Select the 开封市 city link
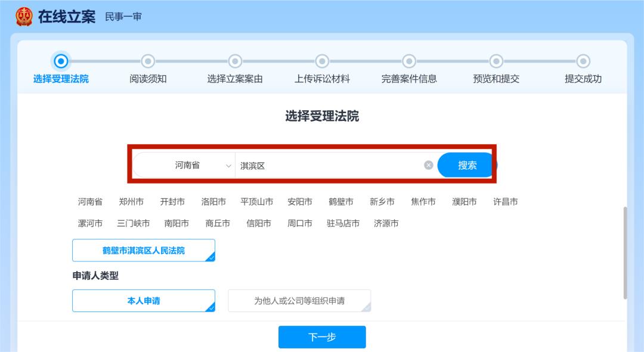Image resolution: width=644 pixels, height=352 pixels. point(172,202)
